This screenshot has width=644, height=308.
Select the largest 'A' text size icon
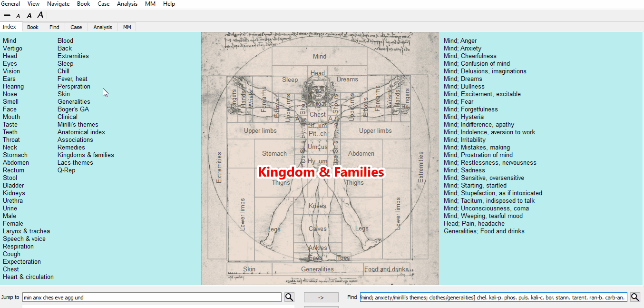(40, 15)
